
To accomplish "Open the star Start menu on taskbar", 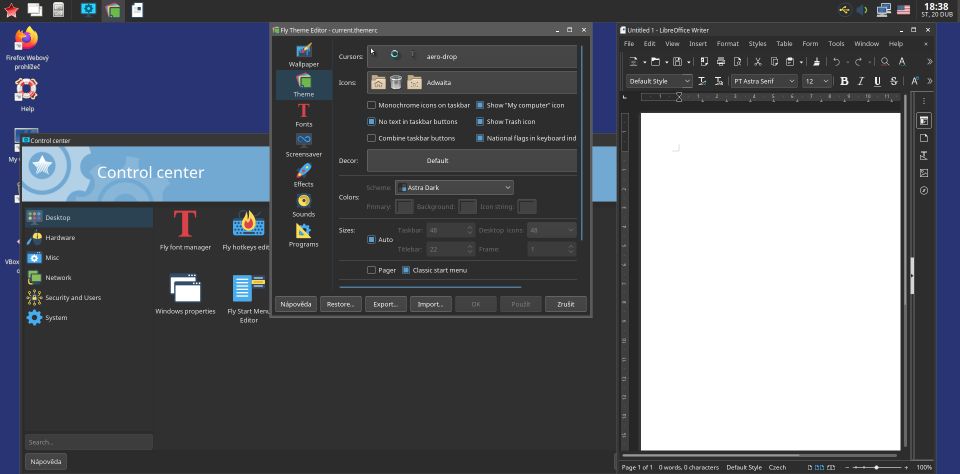I will [11, 10].
